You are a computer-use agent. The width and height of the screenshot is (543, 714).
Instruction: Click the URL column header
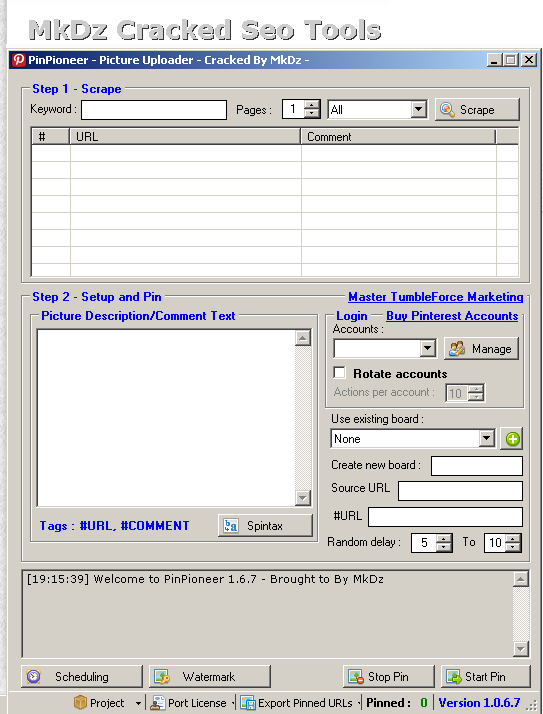[185, 137]
